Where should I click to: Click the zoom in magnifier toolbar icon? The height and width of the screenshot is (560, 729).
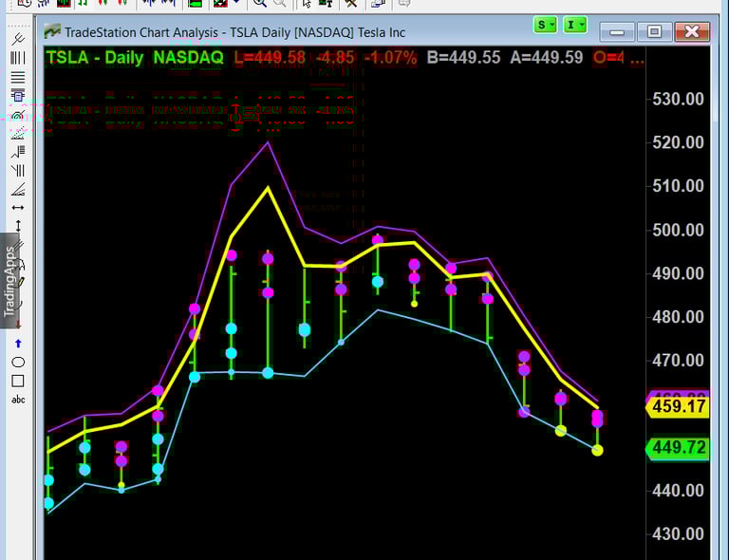[x=259, y=3]
